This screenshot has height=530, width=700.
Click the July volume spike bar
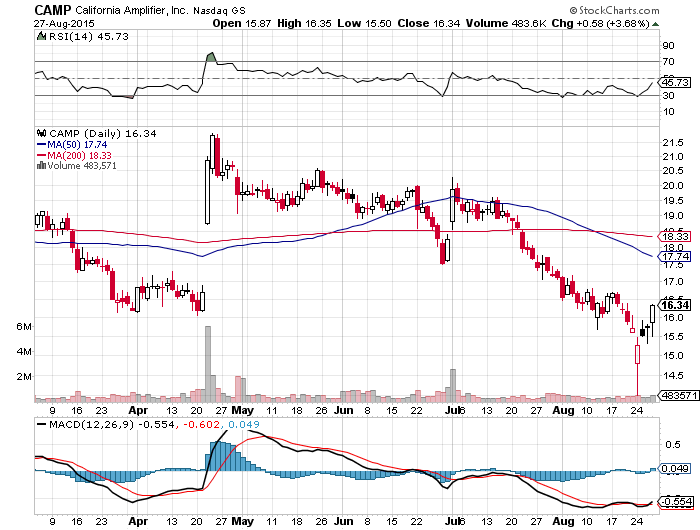453,385
